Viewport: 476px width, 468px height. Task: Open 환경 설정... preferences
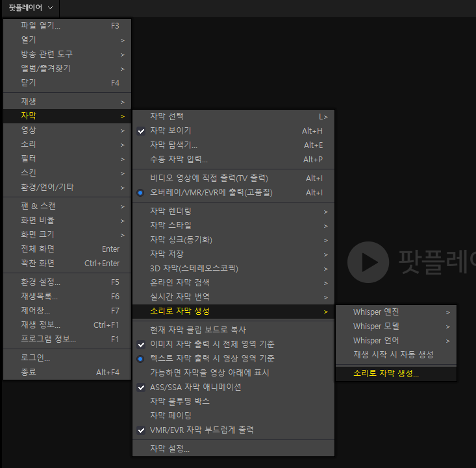[x=67, y=282]
